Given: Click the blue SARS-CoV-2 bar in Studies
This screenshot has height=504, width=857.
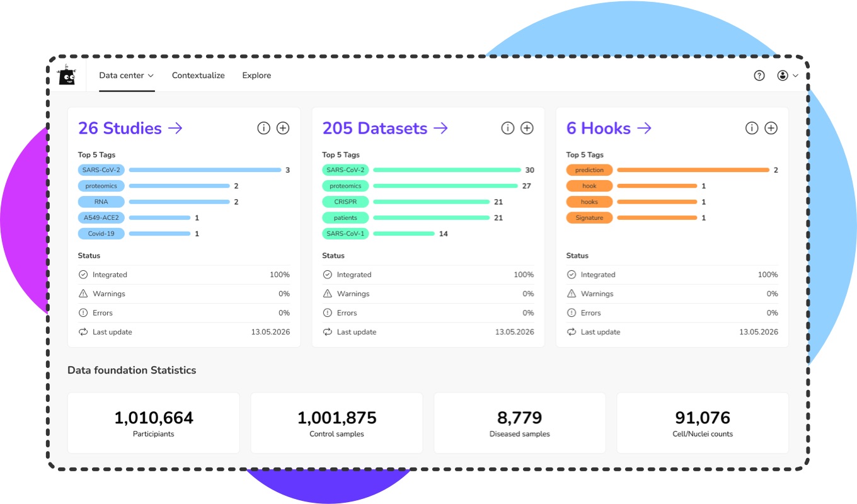Looking at the screenshot, I should click(205, 170).
